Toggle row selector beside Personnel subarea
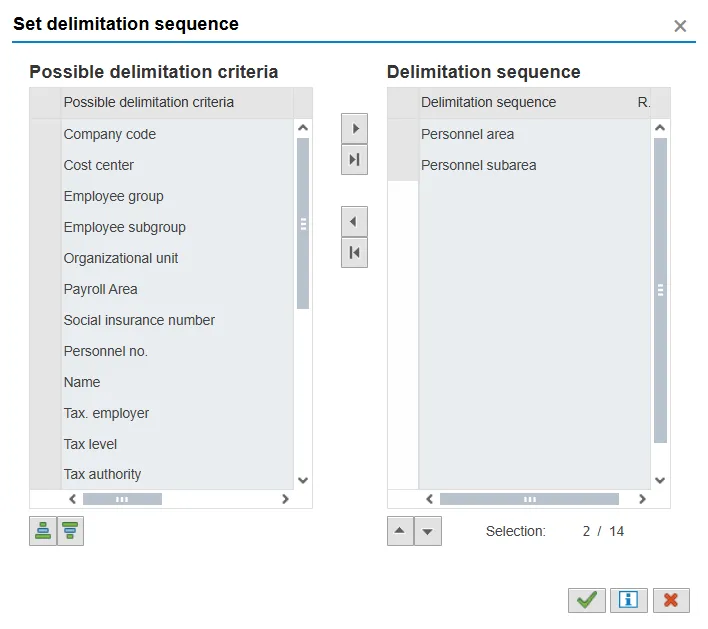The height and width of the screenshot is (629, 708). click(402, 165)
